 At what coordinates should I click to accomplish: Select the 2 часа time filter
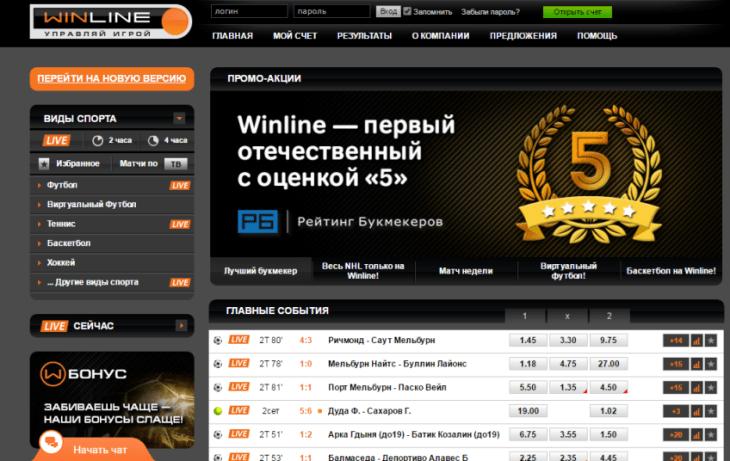click(x=112, y=140)
